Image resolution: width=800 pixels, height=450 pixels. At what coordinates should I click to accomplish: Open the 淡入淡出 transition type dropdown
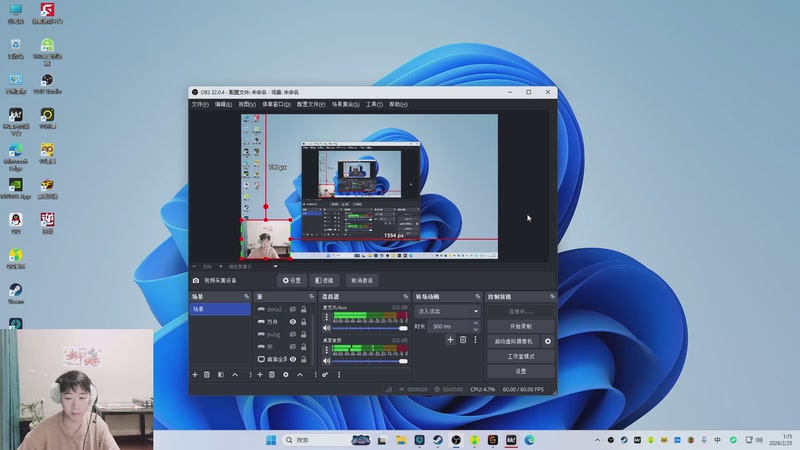[x=447, y=311]
